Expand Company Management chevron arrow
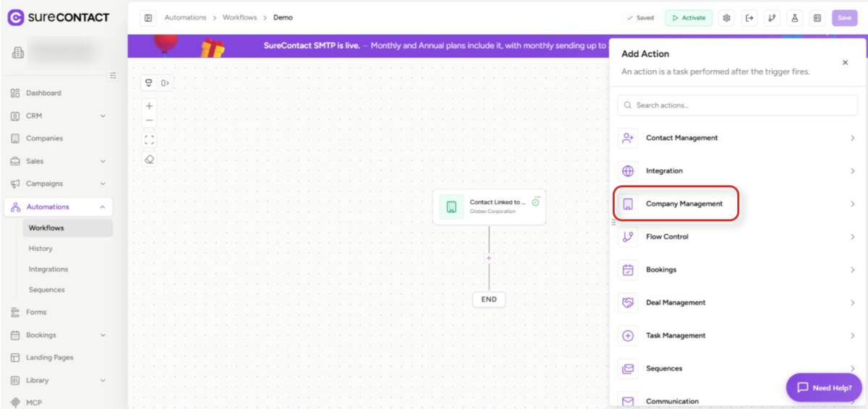Viewport: 868px width, 409px height. click(x=854, y=204)
